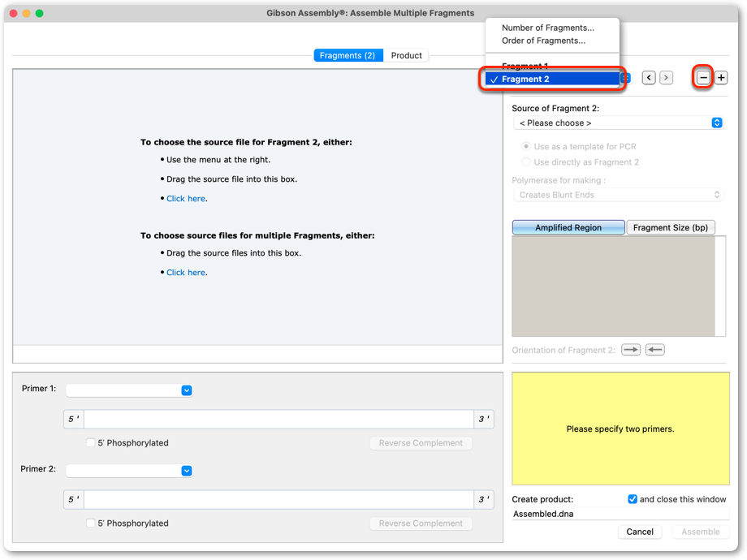Choose Number of Fragments... menu item
This screenshot has height=560, width=747.
pyautogui.click(x=548, y=28)
